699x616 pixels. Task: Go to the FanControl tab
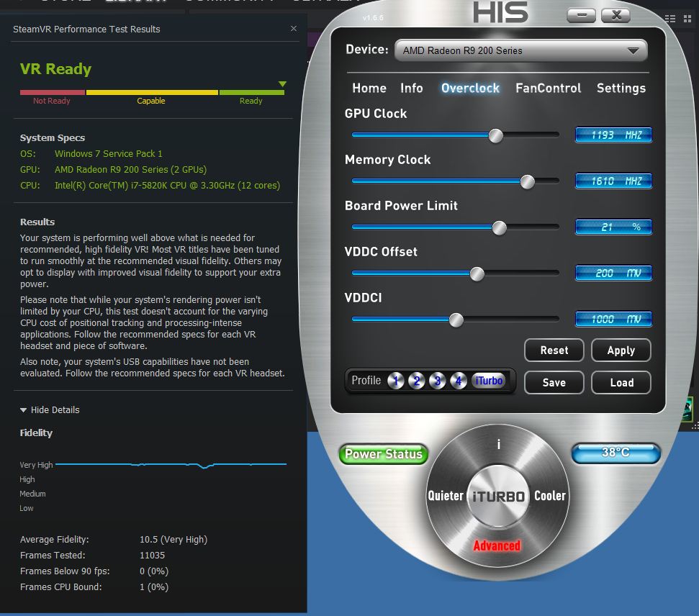[x=549, y=89]
